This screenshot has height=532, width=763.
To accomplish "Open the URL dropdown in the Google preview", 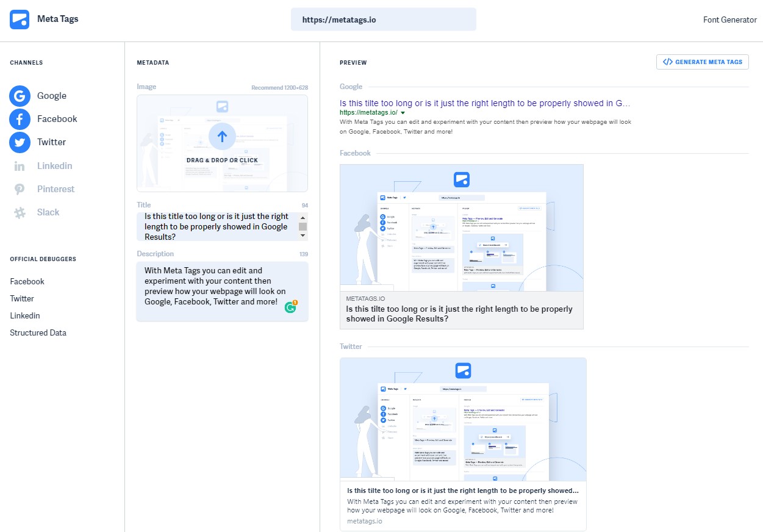I will 402,112.
